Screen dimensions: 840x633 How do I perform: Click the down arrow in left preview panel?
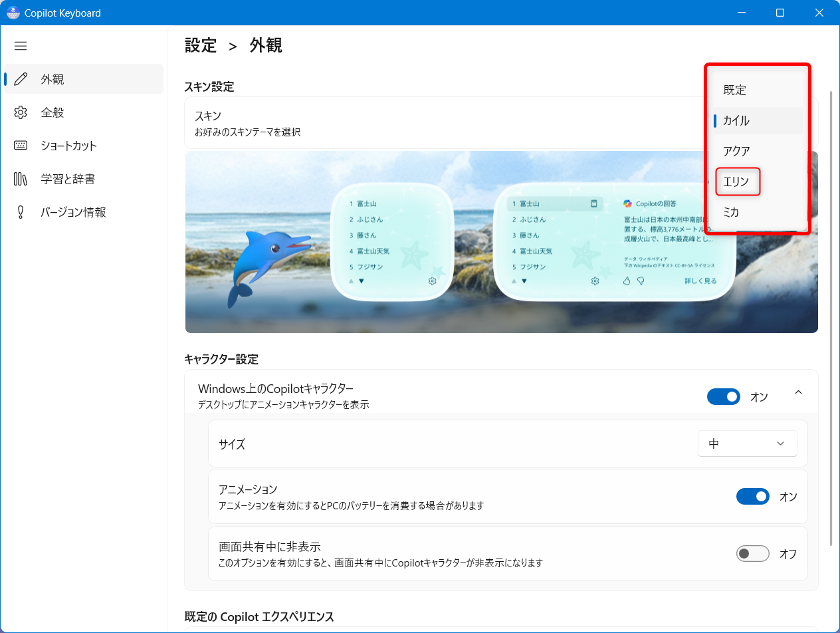(x=362, y=281)
